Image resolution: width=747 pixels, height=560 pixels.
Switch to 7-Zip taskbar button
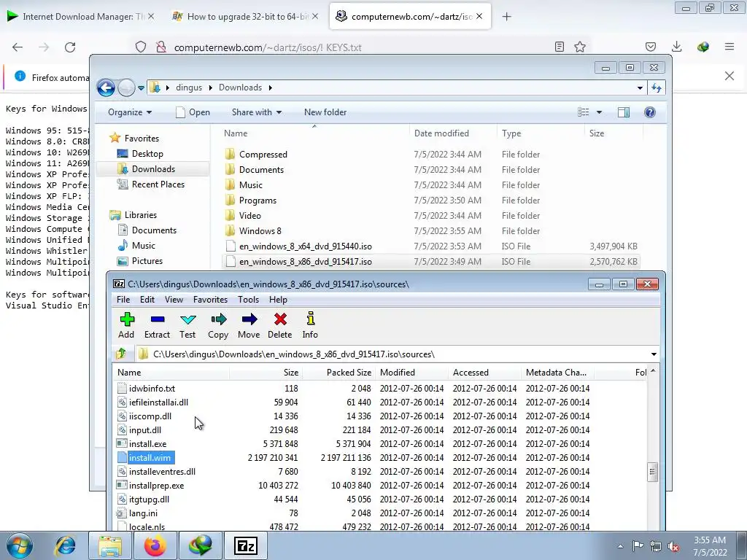click(x=246, y=545)
